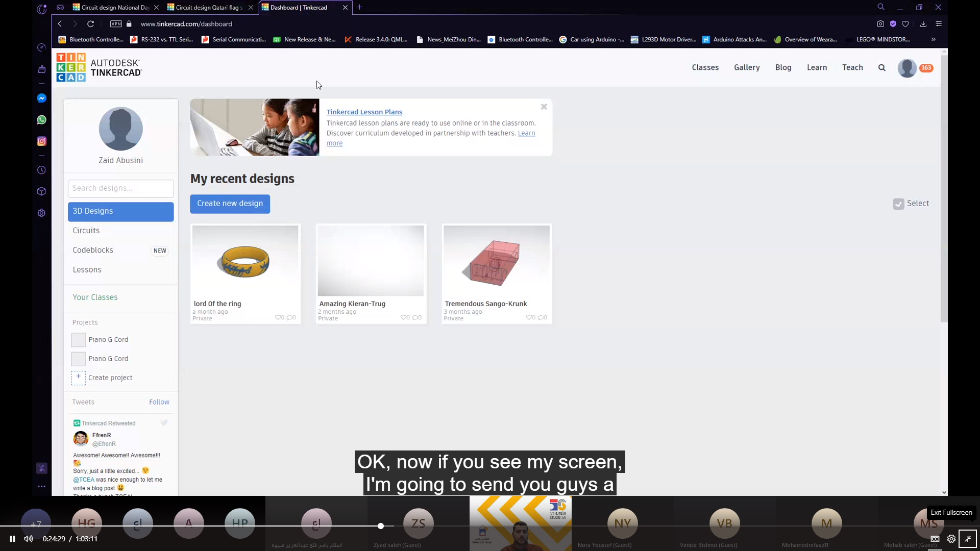Open a new browser tab
The width and height of the screenshot is (980, 551).
tap(360, 7)
